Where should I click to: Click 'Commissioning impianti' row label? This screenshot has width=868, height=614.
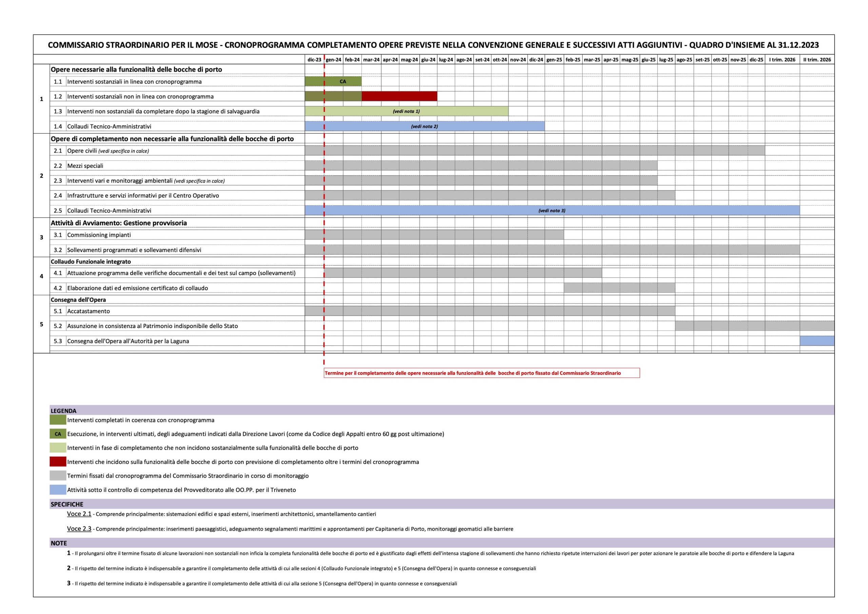[99, 235]
